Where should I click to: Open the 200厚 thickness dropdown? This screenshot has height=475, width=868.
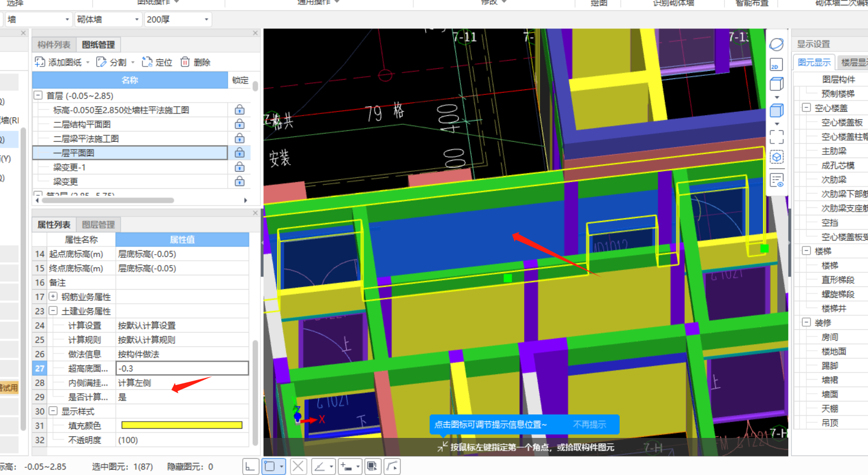point(206,20)
